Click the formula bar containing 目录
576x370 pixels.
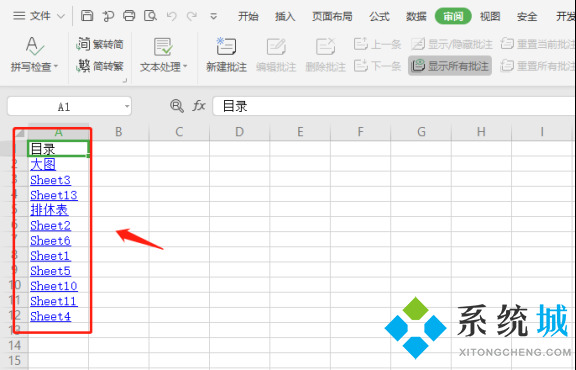click(394, 107)
